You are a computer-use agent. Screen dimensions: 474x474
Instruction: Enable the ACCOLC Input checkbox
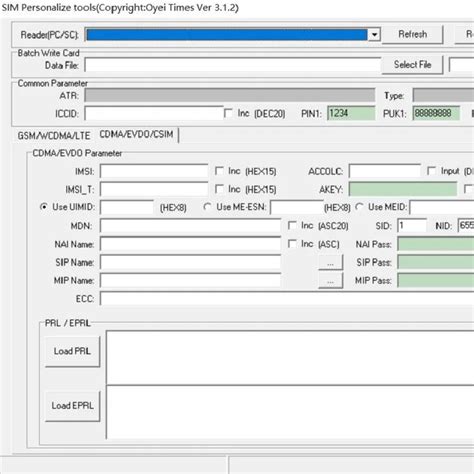[x=431, y=171]
